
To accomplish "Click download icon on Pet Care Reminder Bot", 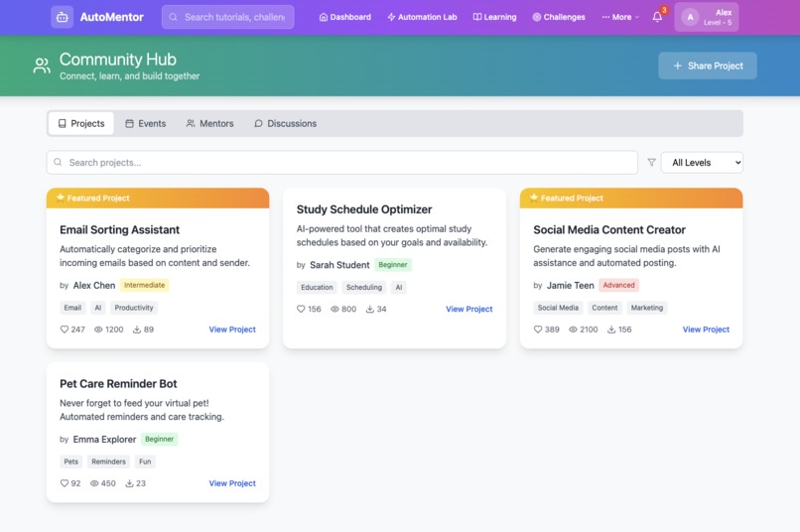I will point(130,483).
